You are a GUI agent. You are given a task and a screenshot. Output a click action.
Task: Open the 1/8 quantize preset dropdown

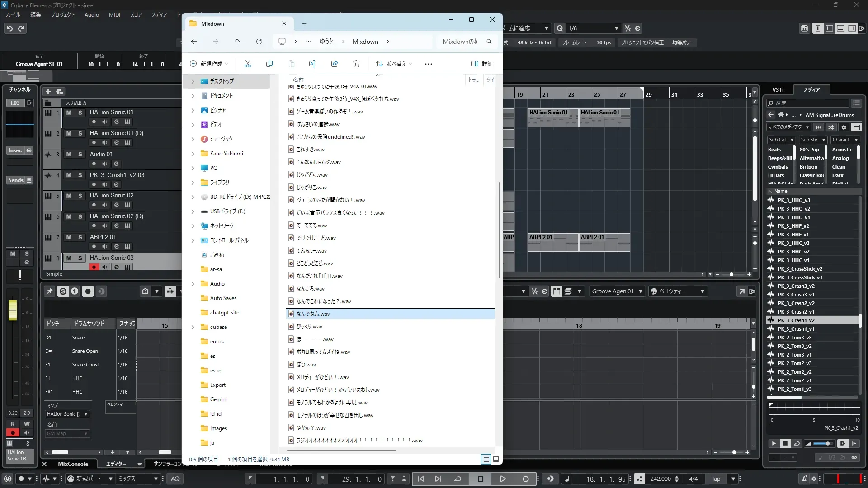(x=616, y=28)
